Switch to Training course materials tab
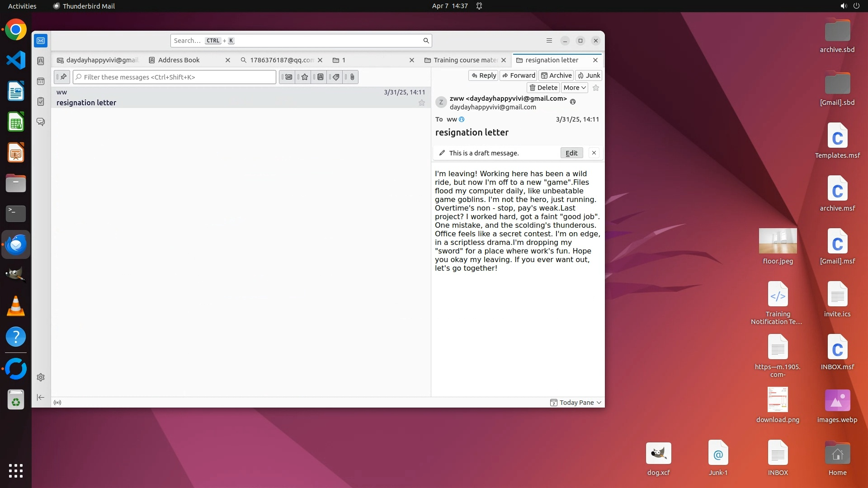 coord(465,60)
